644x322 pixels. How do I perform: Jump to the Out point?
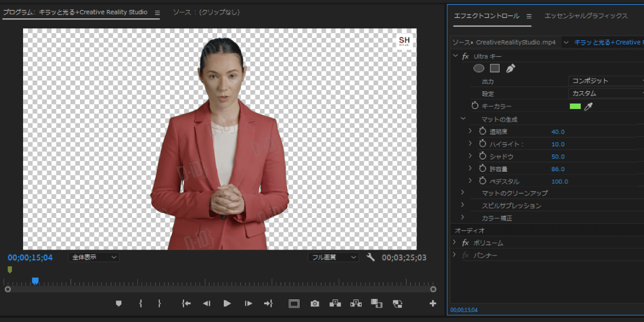[x=268, y=304]
